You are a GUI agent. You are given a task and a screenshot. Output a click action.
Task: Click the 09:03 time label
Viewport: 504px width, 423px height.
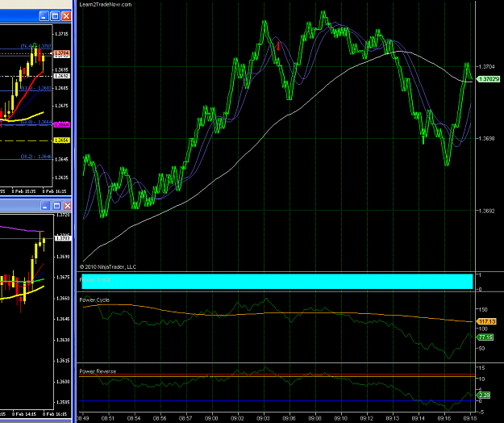tap(263, 418)
